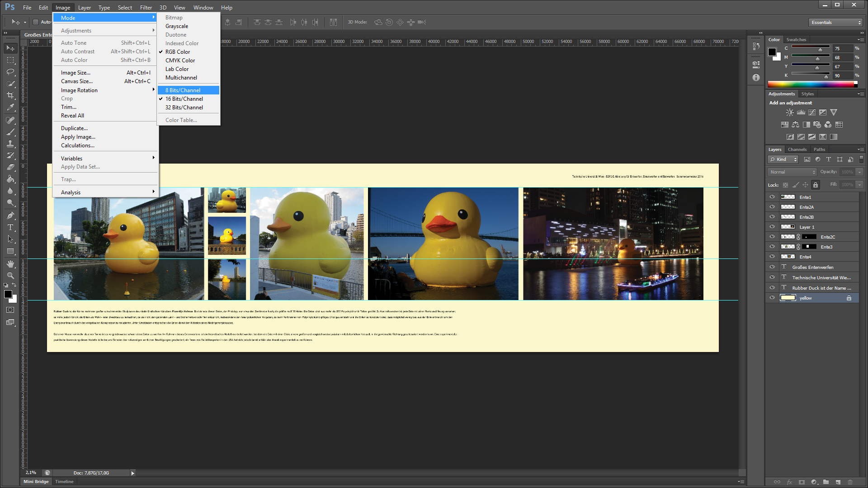Open the Fill dropdown arrow
This screenshot has height=488, width=868.
(859, 185)
